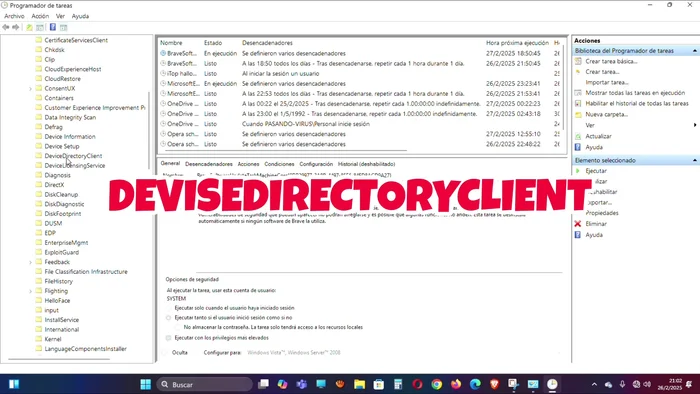Click the Ayuda icon below Eliminar
Screen dimensions: 700x394
[x=578, y=235]
